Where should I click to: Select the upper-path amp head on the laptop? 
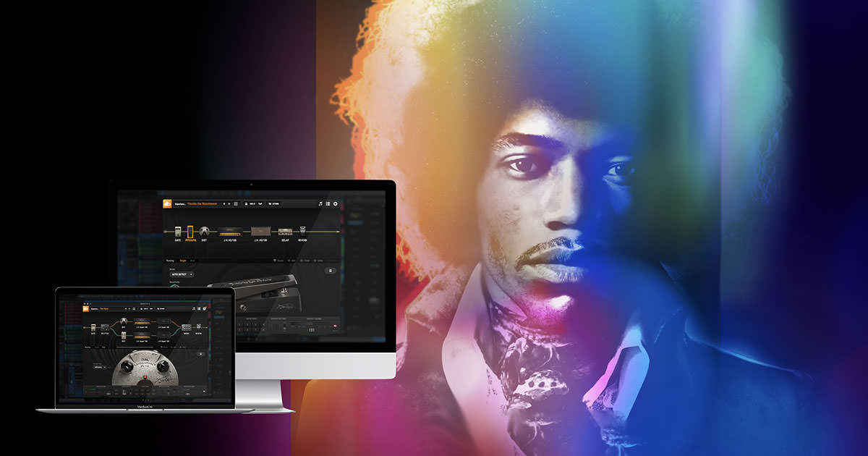pyautogui.click(x=142, y=321)
